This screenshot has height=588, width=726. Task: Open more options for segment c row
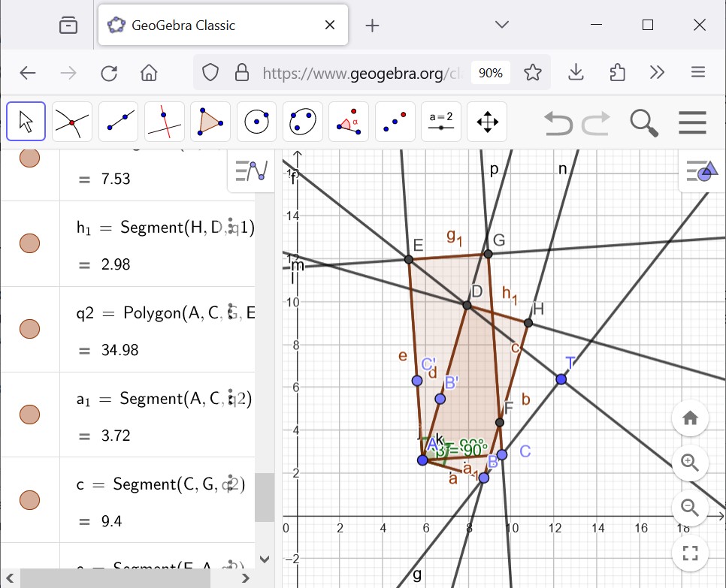(231, 484)
